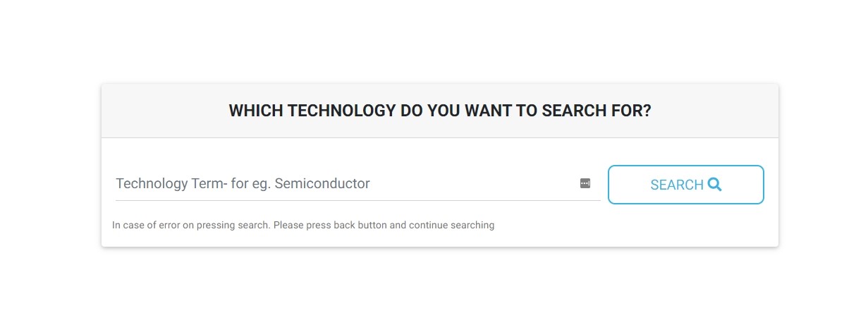Click the gray header bar of the card
Image resolution: width=868 pixels, height=320 pixels.
coord(440,111)
